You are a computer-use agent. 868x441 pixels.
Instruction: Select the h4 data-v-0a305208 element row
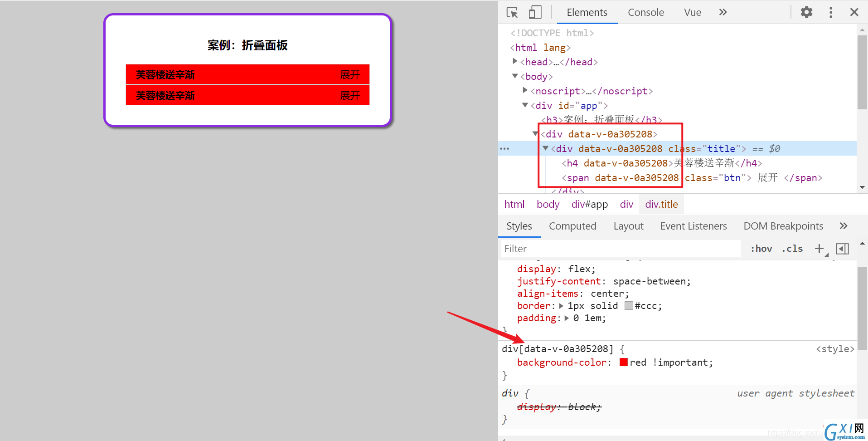(x=662, y=163)
